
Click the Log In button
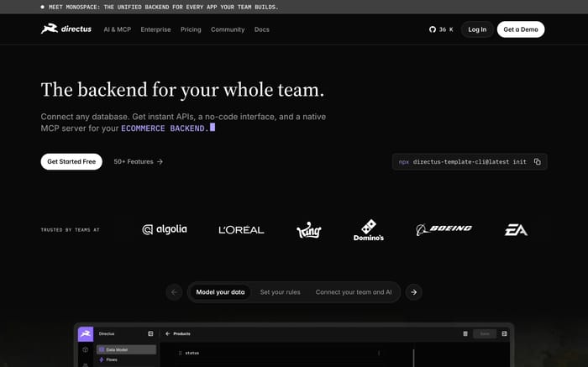[x=477, y=29]
